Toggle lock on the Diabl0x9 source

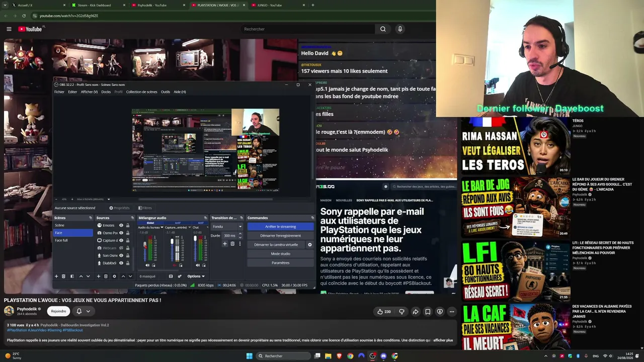128,263
